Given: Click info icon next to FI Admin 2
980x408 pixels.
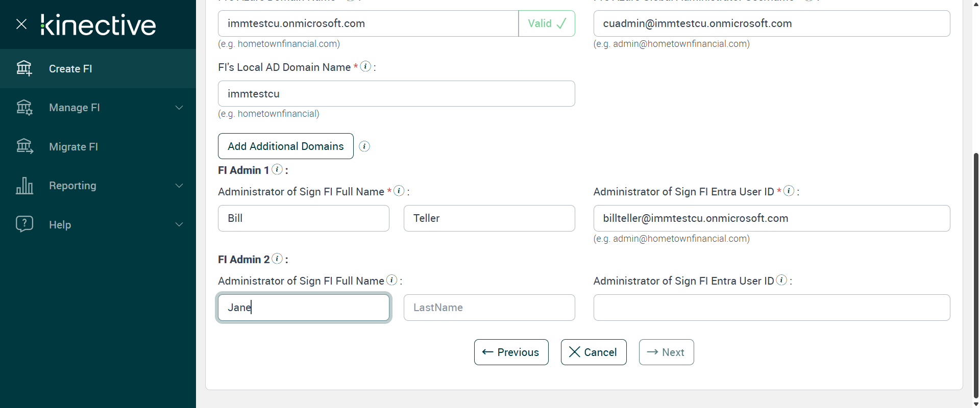Looking at the screenshot, I should coord(277,259).
